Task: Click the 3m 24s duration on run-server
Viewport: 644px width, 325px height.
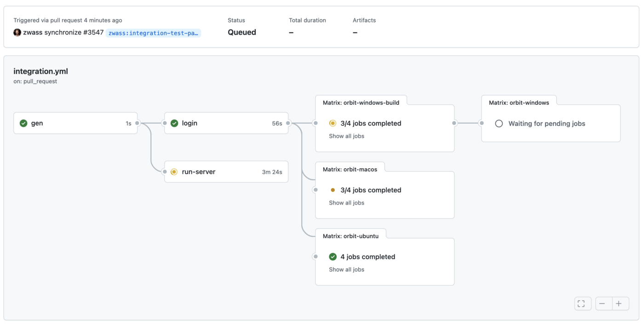Action: [x=272, y=172]
